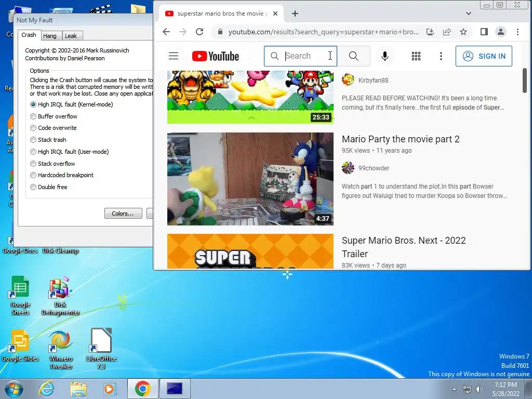Click the YouTube logo
Screen dimensions: 532x399
(216, 56)
